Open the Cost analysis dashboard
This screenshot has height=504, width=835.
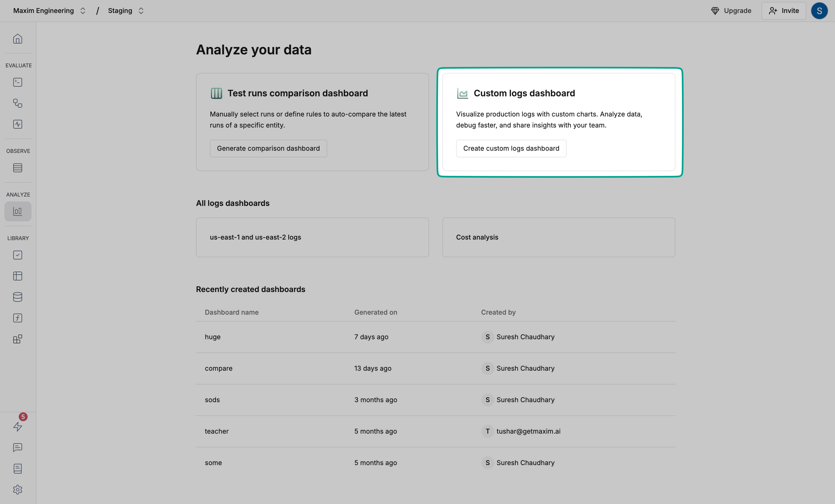558,237
